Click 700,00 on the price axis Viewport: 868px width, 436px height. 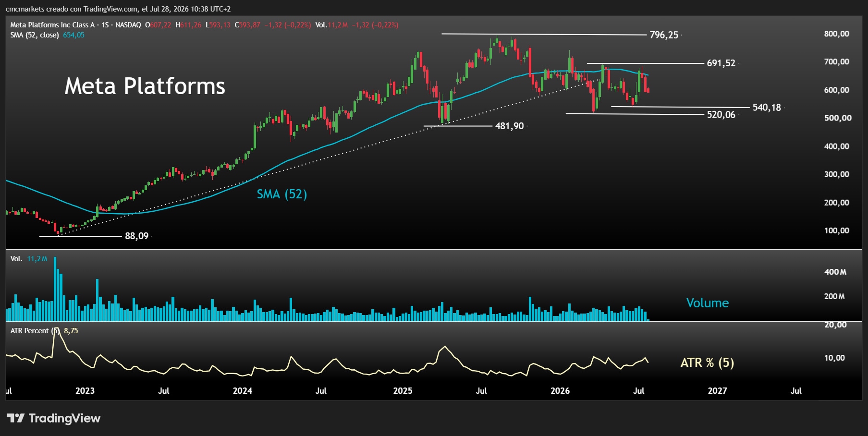coord(837,61)
